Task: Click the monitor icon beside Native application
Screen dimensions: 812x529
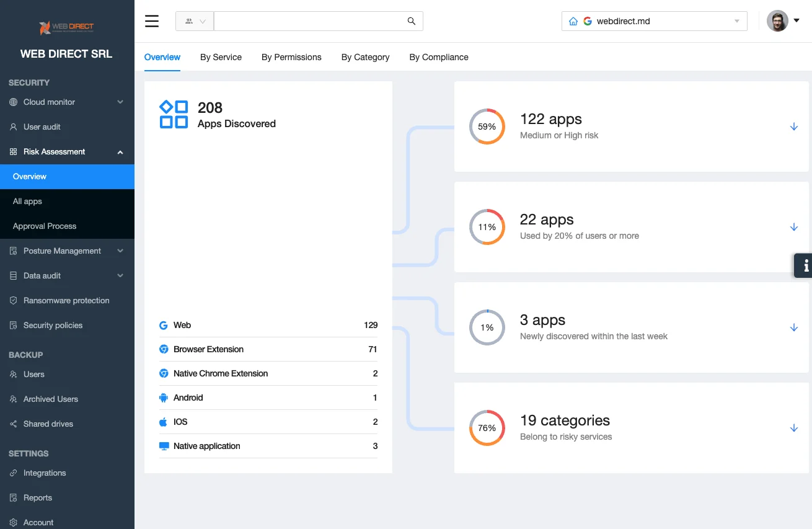Action: click(x=164, y=446)
